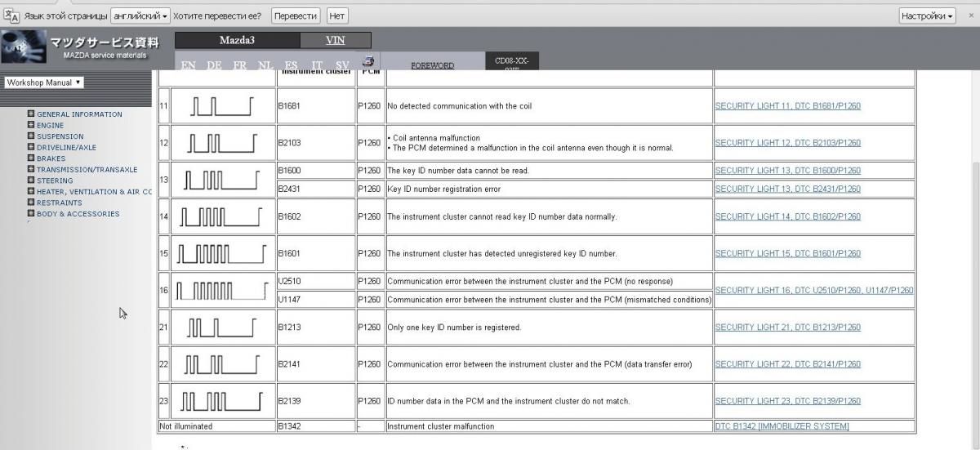Select the IT language tab
The width and height of the screenshot is (980, 450).
317,65
